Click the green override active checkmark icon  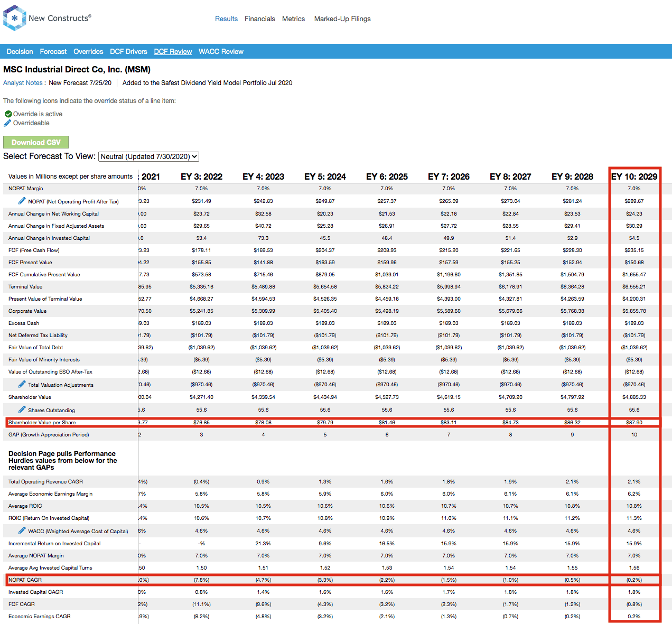pos(8,114)
